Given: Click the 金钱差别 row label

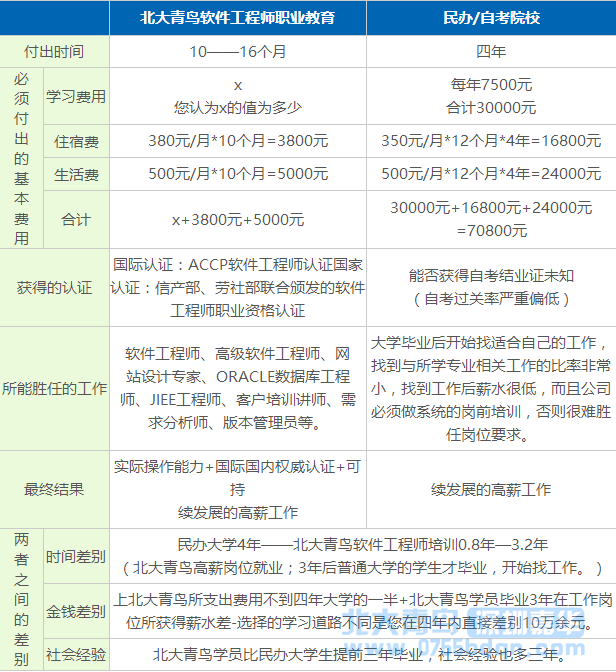Looking at the screenshot, I should 76,612.
